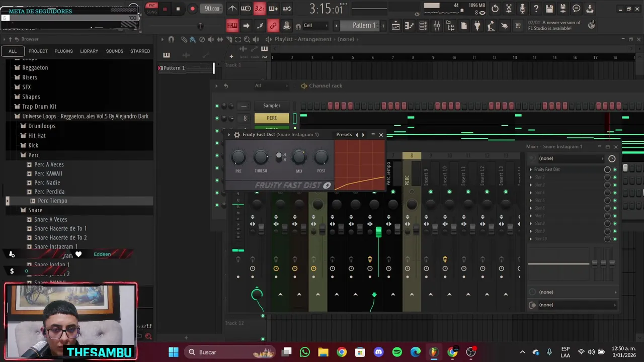The width and height of the screenshot is (644, 362).
Task: Toggle the metronome icon
Action: click(232, 9)
